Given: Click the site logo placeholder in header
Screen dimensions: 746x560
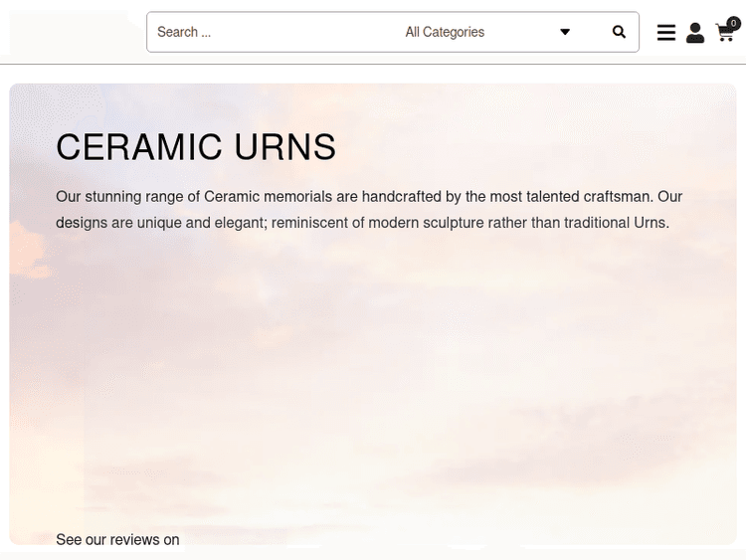Looking at the screenshot, I should click(70, 32).
